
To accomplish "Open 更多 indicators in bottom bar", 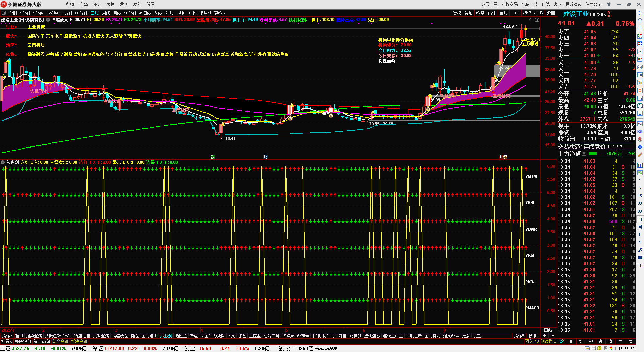I will click(466, 336).
